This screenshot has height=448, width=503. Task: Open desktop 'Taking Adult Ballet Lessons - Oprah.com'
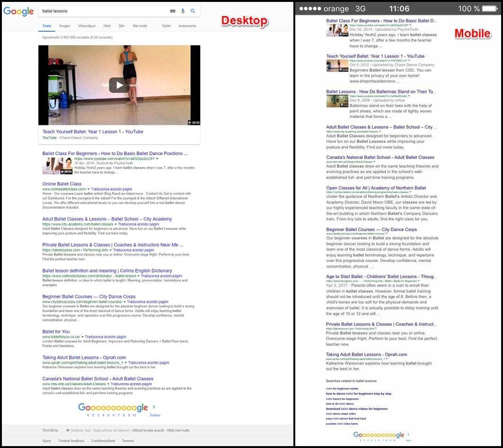84,358
